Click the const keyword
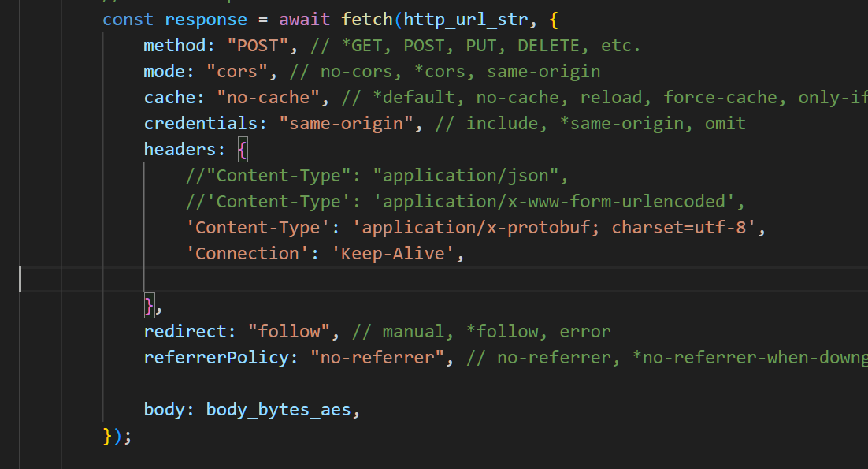The height and width of the screenshot is (469, 868). (x=128, y=19)
